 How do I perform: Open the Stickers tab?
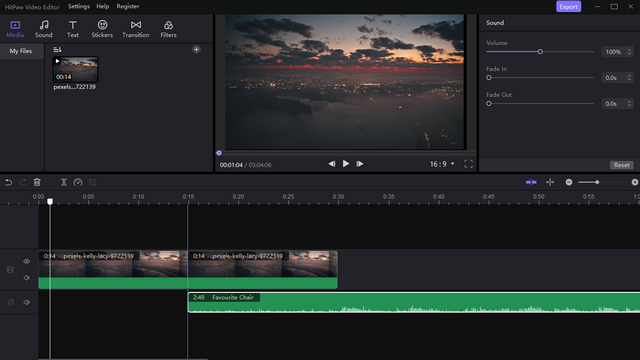102,29
